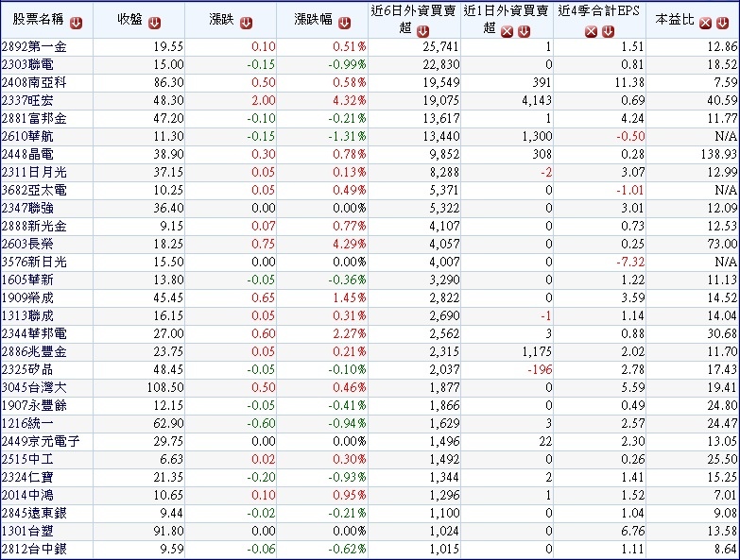Select stock 2014中鴻
The height and width of the screenshot is (560, 740).
pos(27,495)
